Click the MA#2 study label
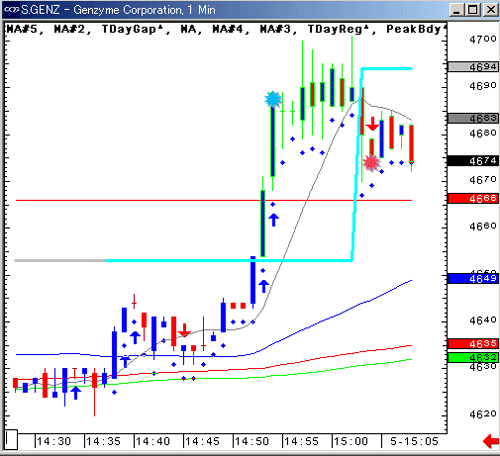 pyautogui.click(x=69, y=29)
